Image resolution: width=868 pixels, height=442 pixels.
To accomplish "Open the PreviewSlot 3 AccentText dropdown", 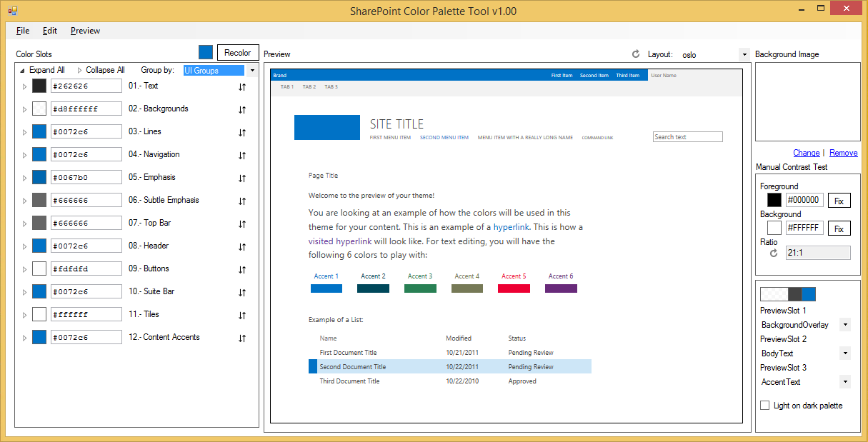I will [845, 382].
